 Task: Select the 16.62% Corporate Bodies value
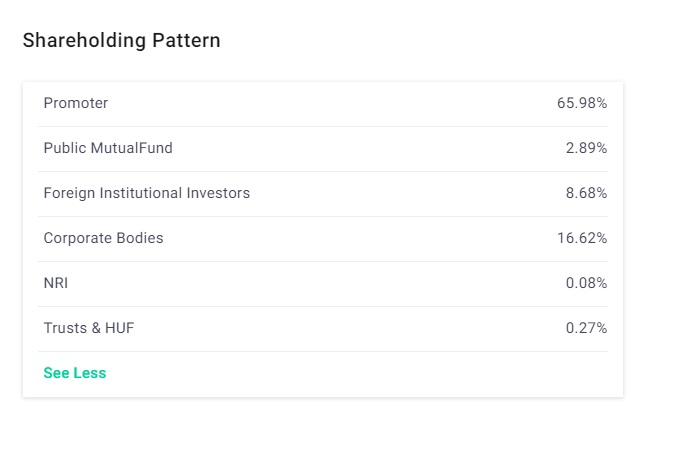[582, 238]
